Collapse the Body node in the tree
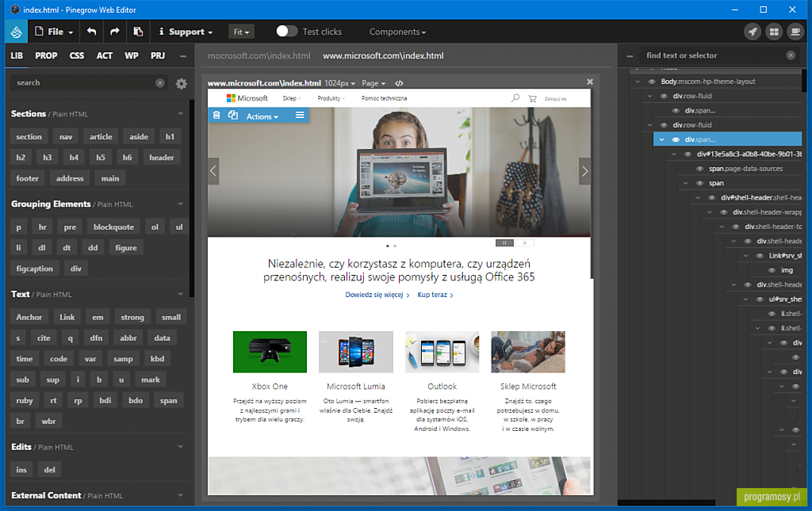Screen dimensions: 812x511 [x=638, y=82]
